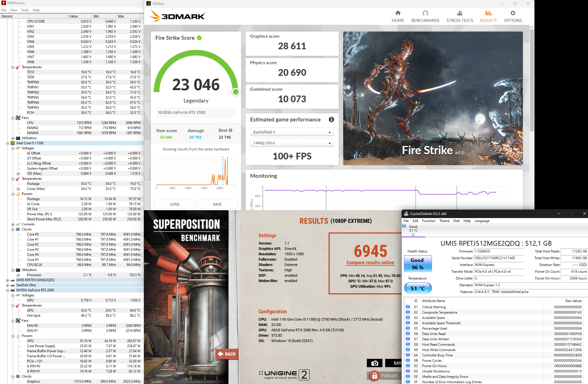Click the CPU Powers flame icon in HWMonitor
The height and width of the screenshot is (384, 588).
point(18,194)
